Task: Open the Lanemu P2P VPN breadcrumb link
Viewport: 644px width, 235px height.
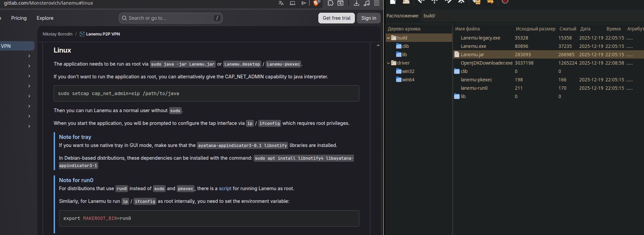Action: click(103, 34)
